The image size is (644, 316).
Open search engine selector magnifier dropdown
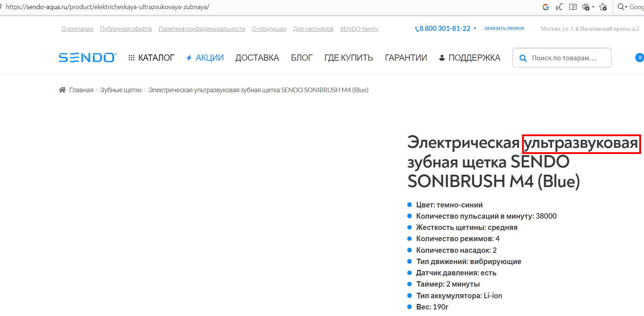622,7
